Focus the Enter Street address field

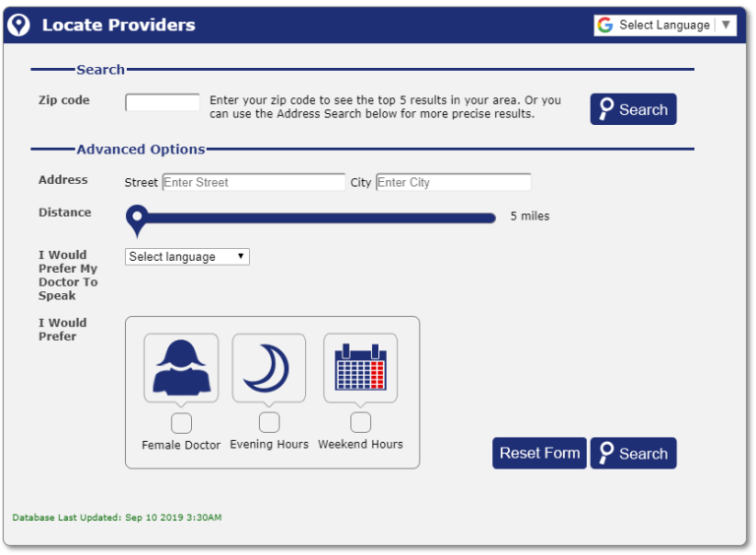click(x=253, y=183)
